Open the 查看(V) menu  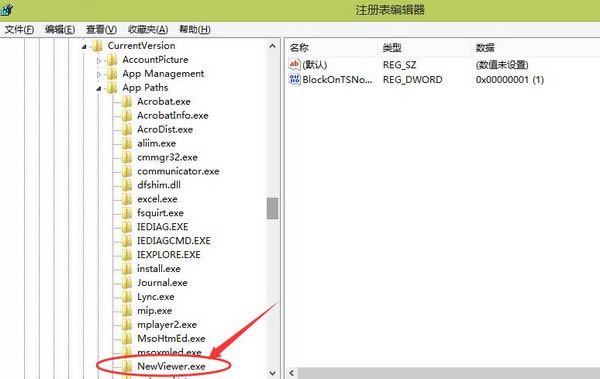[x=101, y=29]
